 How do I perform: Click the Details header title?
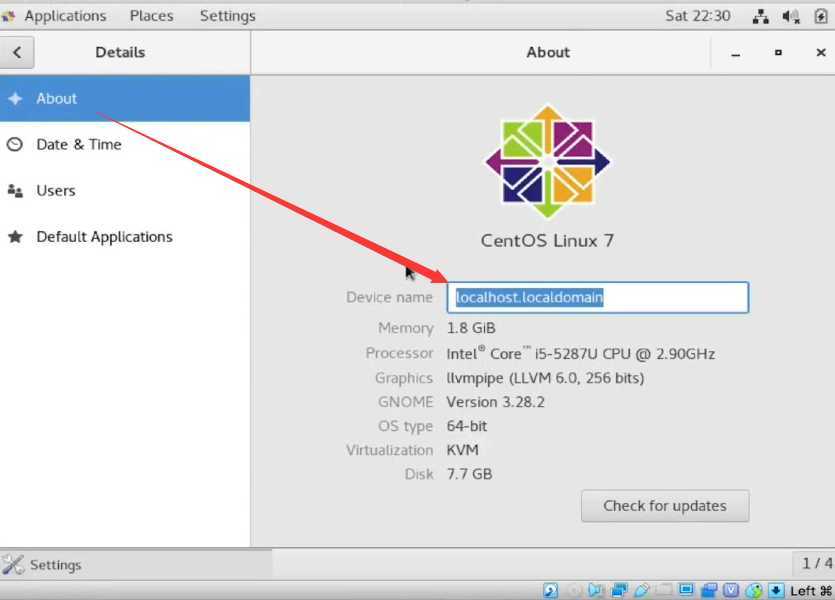[120, 52]
